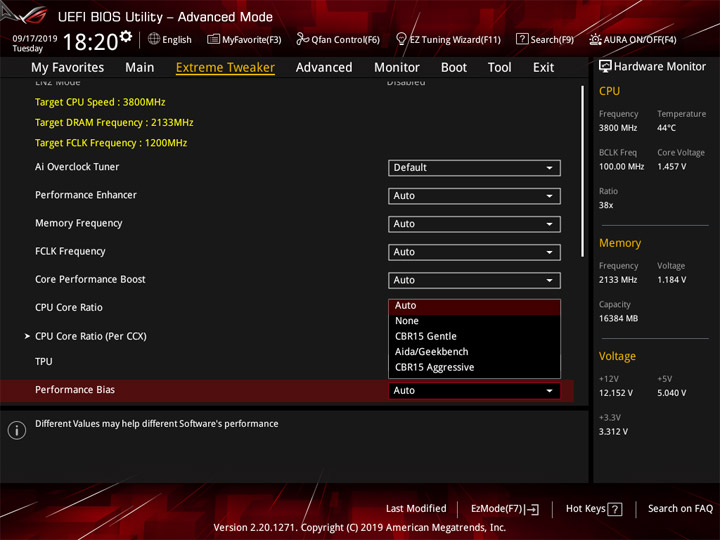
Task: Click the Hot Keys question mark icon
Action: point(615,509)
